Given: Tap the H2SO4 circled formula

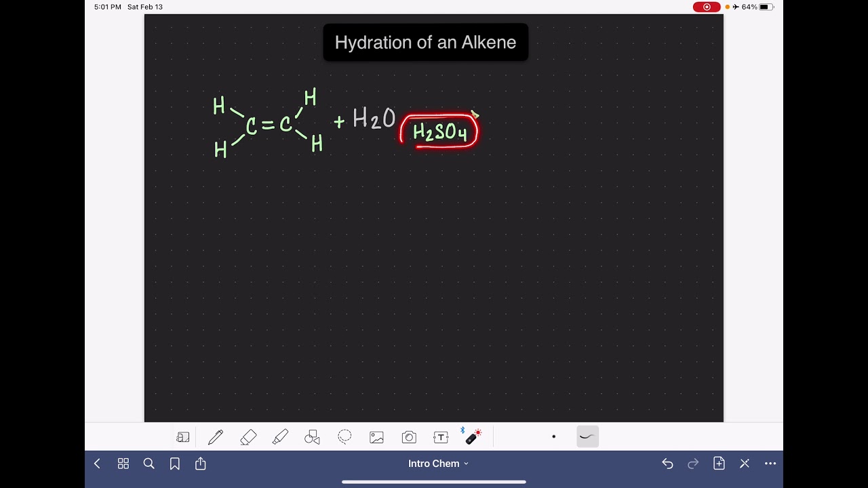Looking at the screenshot, I should pos(439,131).
